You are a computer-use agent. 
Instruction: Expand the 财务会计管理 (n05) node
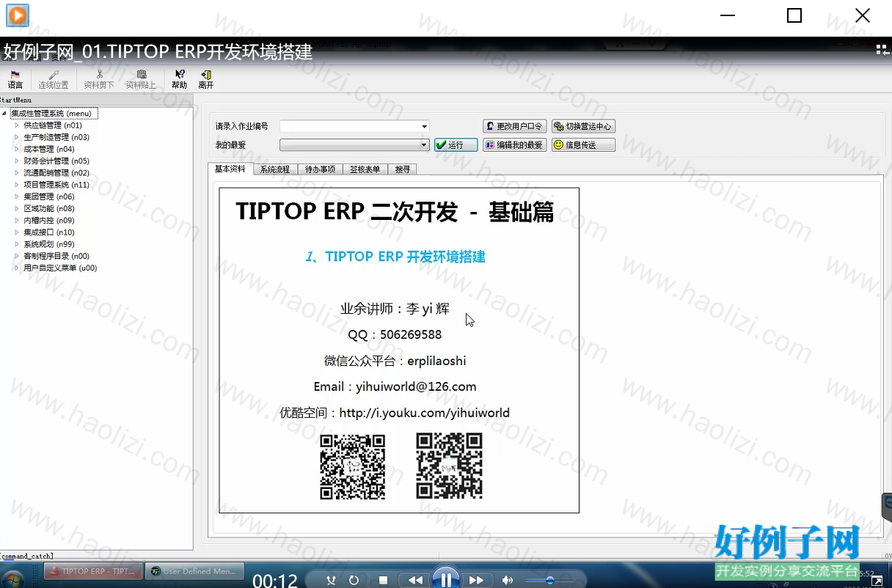click(x=17, y=161)
